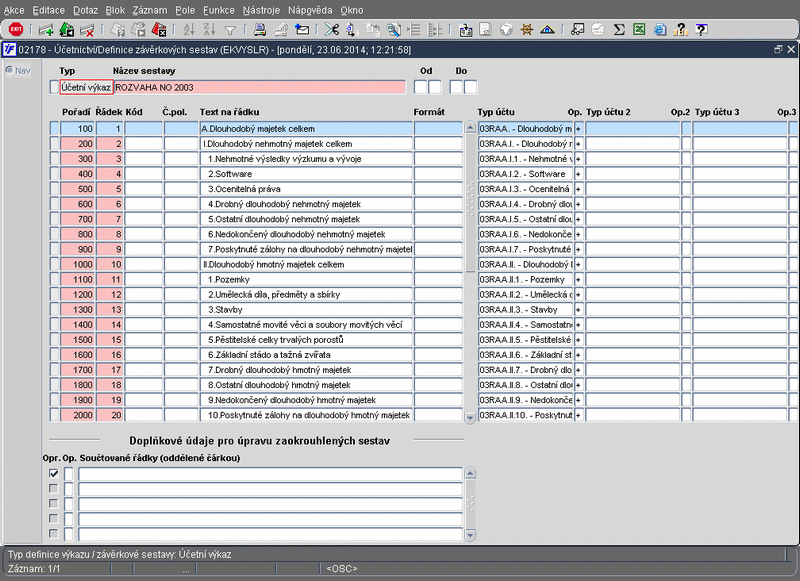Open the Nástroje menu
Image resolution: width=800 pixels, height=581 pixels.
pyautogui.click(x=261, y=10)
